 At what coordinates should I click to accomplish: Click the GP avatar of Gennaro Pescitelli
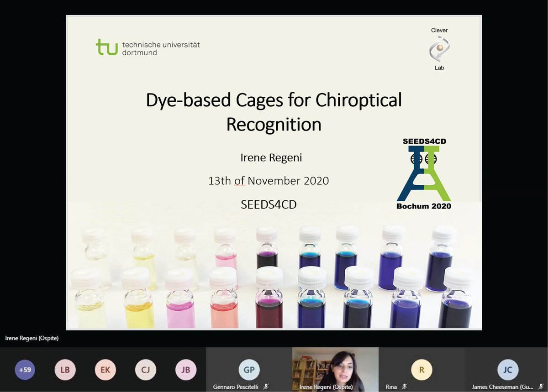[249, 369]
